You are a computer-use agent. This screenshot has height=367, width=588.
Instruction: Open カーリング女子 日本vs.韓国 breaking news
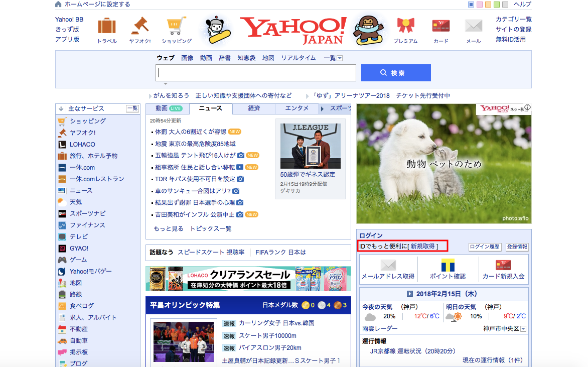click(277, 323)
